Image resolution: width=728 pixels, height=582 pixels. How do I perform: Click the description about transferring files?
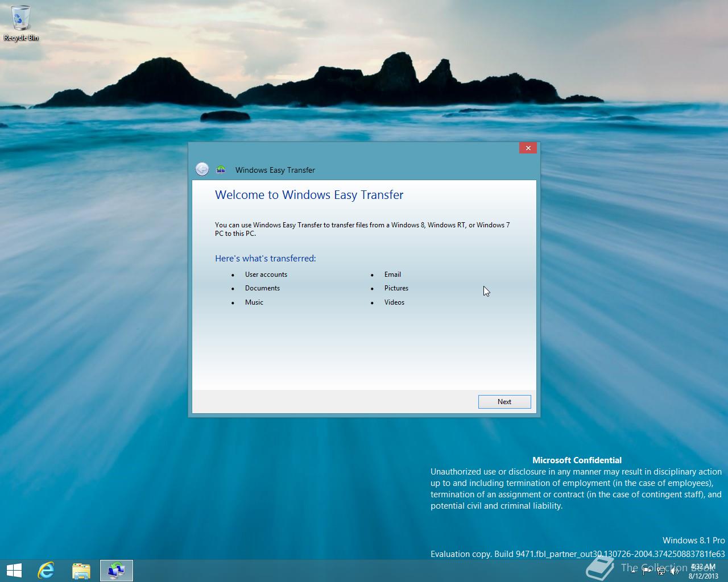tap(362, 229)
